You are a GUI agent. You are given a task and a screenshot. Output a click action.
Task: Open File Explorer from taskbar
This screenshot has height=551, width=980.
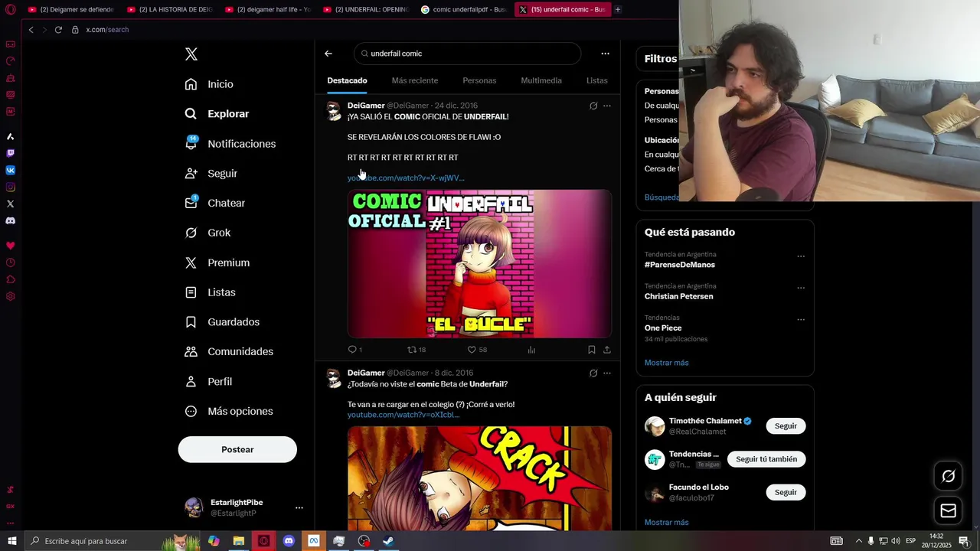pos(238,541)
